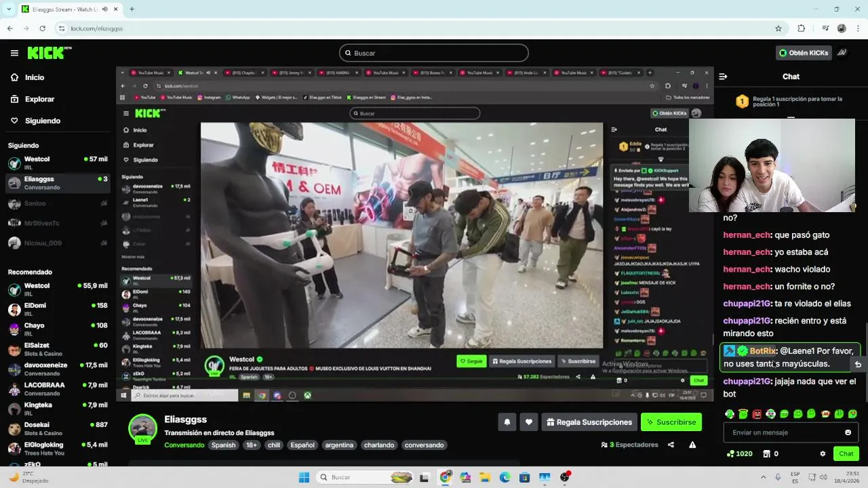Image resolution: width=868 pixels, height=488 pixels.
Task: Send message with green Chat button
Action: point(846,453)
